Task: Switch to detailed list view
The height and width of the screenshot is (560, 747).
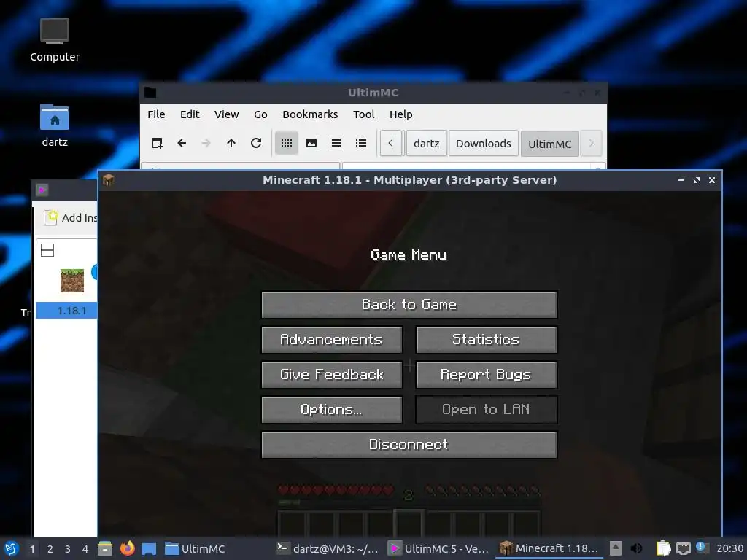Action: (361, 143)
